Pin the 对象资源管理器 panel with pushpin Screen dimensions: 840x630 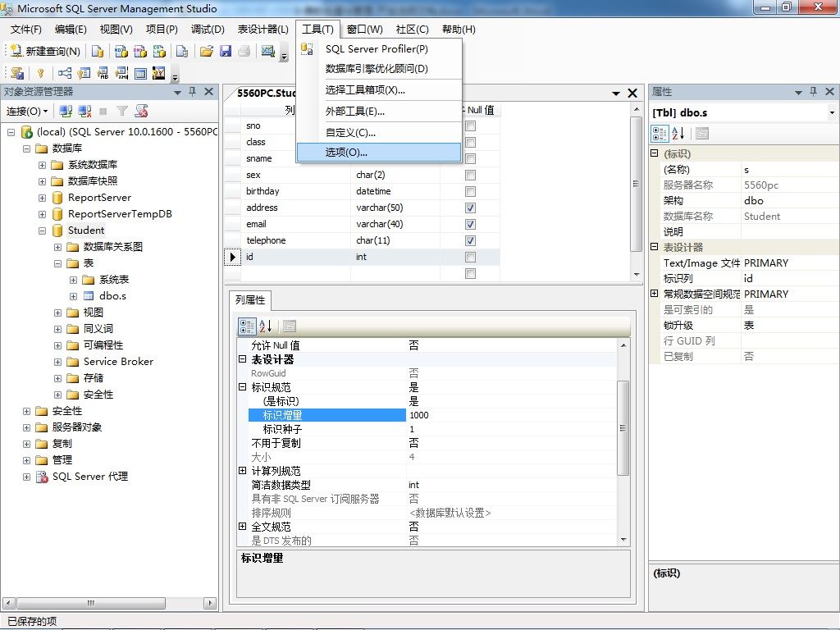pyautogui.click(x=192, y=92)
